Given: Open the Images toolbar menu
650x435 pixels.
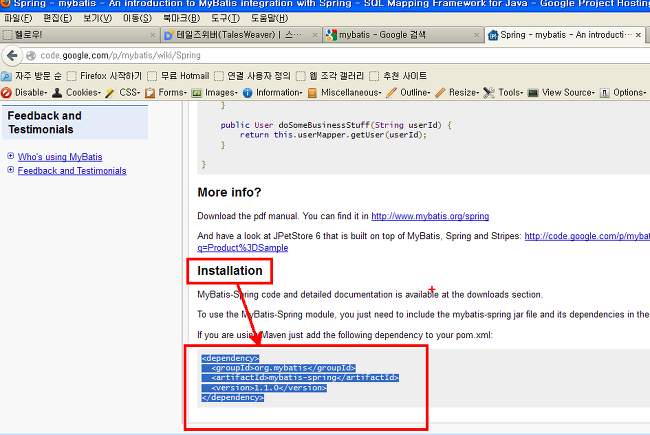Looking at the screenshot, I should coord(215,92).
